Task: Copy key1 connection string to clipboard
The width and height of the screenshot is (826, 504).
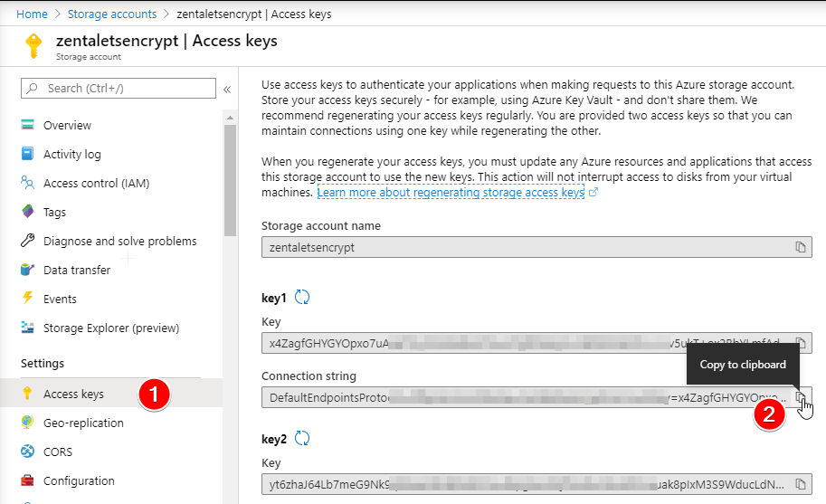Action: pos(800,397)
